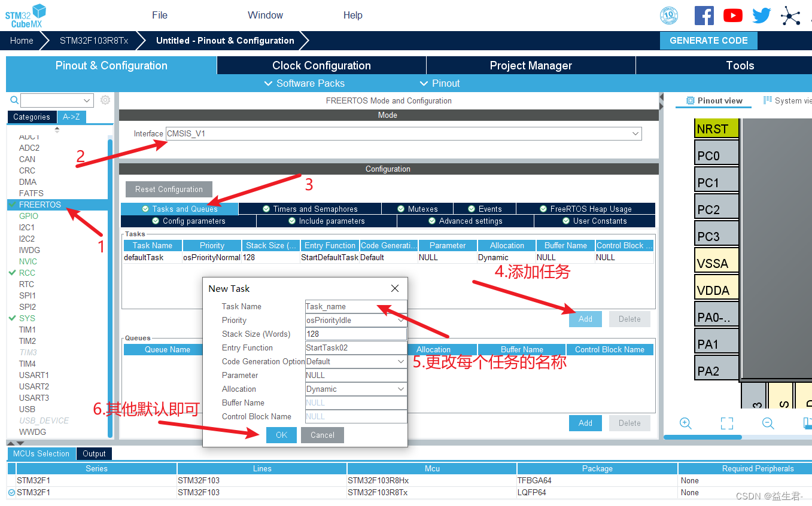Click the STM32F103R8Tx breadcrumb
The height and width of the screenshot is (506, 812).
click(x=94, y=41)
